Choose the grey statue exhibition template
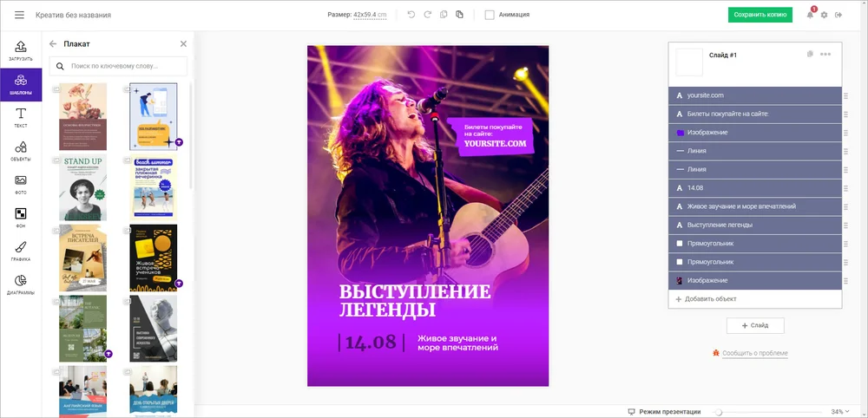 (154, 329)
